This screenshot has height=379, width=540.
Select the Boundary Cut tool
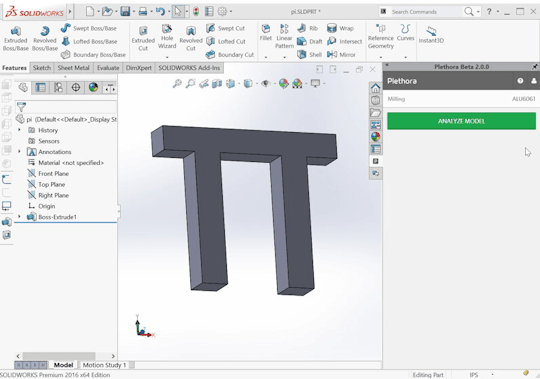pyautogui.click(x=230, y=54)
